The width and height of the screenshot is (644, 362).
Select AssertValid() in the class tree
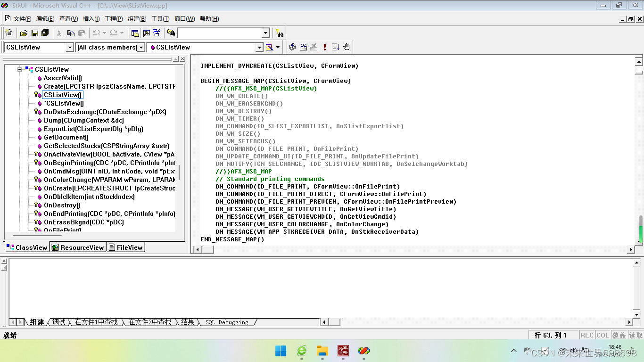[x=63, y=78]
